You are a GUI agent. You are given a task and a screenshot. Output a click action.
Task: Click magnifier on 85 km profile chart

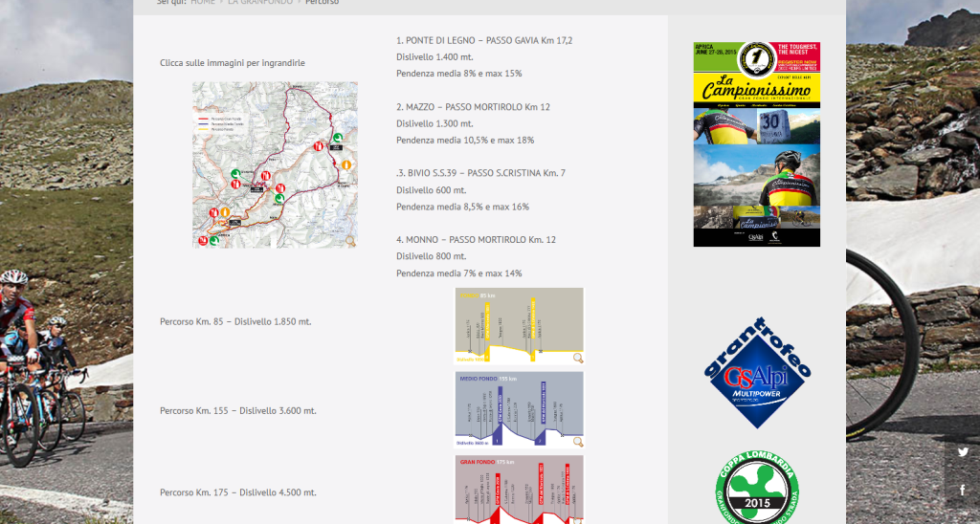[577, 359]
